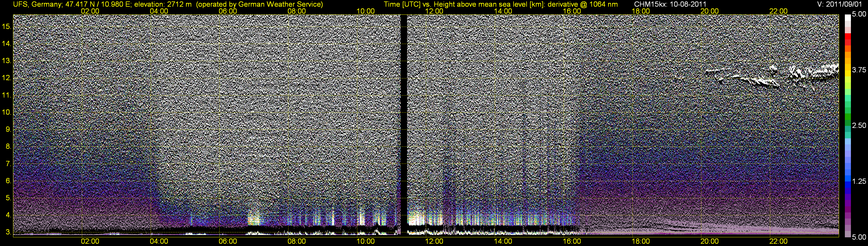Click the 5.00 label at colorbar top
The height and width of the screenshot is (246, 868).
(x=859, y=14)
